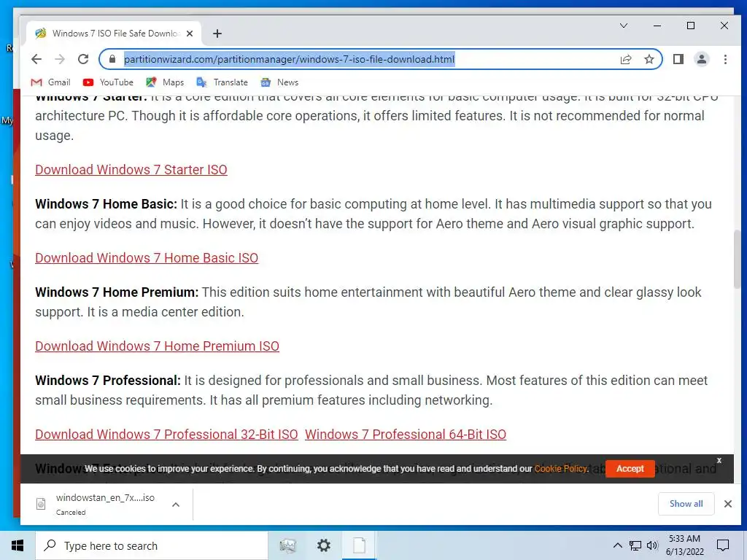The height and width of the screenshot is (560, 747).
Task: Open the Chrome three-dot menu
Action: pos(725,59)
